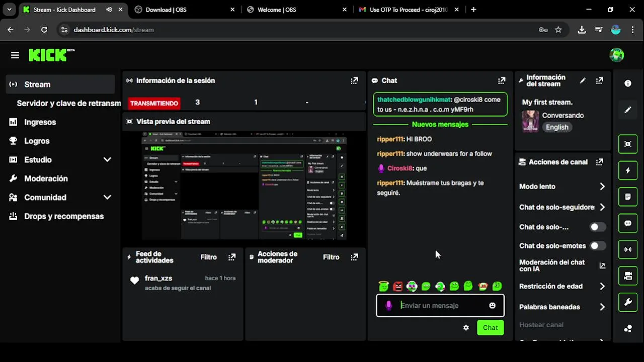
Task: Open the hamburger navigation menu
Action: 15,55
